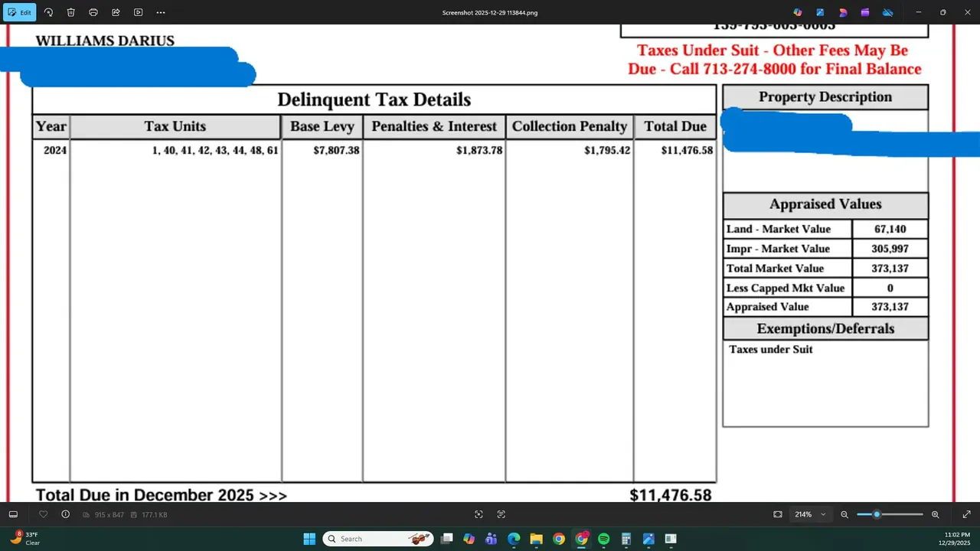Enter full screen with the expand arrows icon

(966, 514)
